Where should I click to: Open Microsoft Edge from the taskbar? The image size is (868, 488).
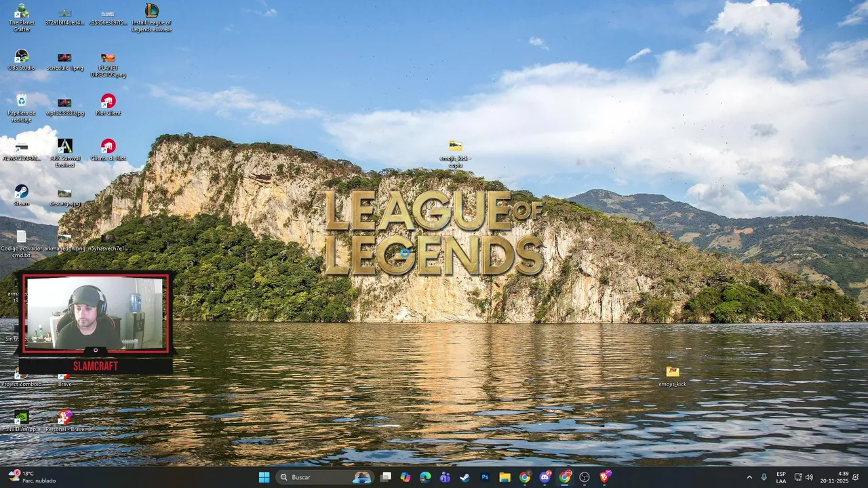click(425, 477)
